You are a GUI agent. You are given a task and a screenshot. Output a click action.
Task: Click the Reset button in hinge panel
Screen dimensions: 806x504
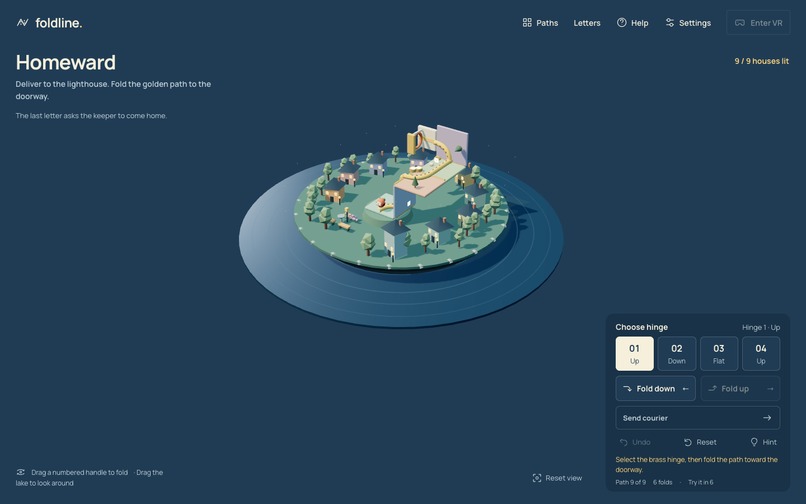click(x=700, y=442)
